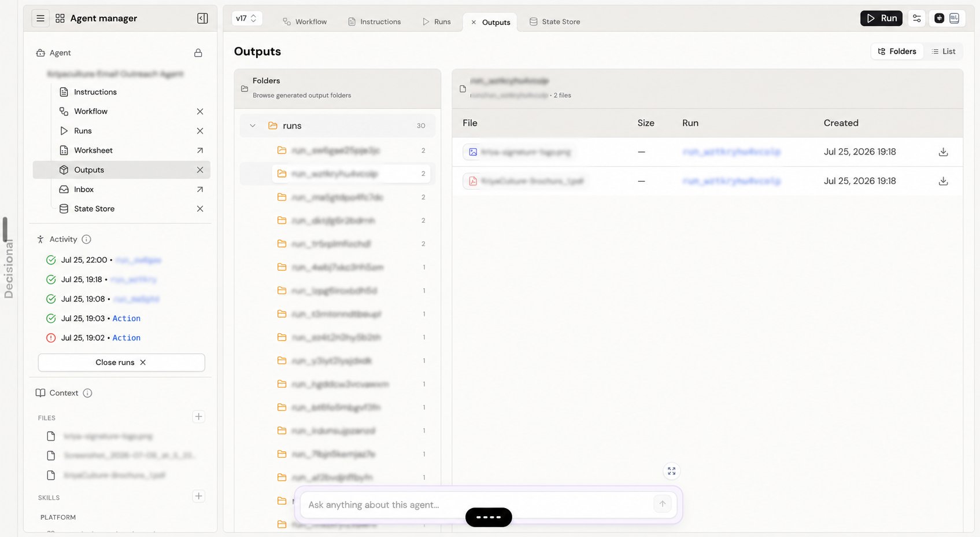The image size is (980, 537).
Task: Click the expand fullscreen arrows icon
Action: pyautogui.click(x=671, y=471)
